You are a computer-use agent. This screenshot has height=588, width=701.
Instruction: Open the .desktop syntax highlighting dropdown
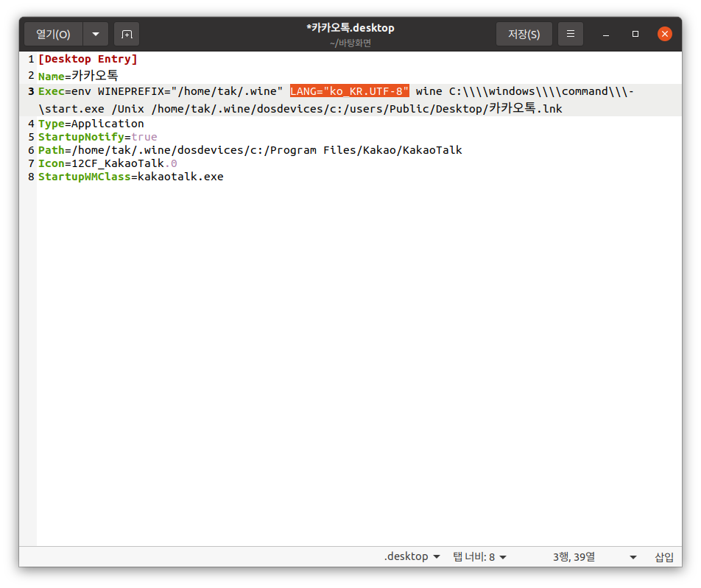click(x=412, y=556)
